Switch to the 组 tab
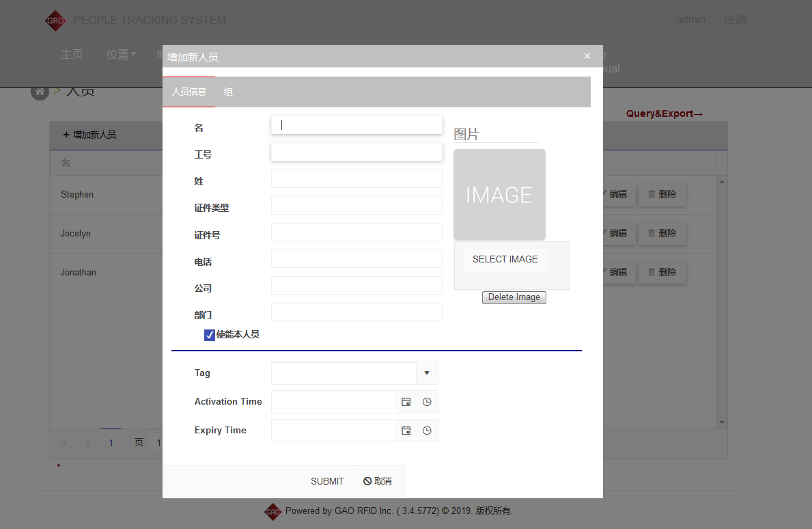The height and width of the screenshot is (529, 812). pos(228,92)
